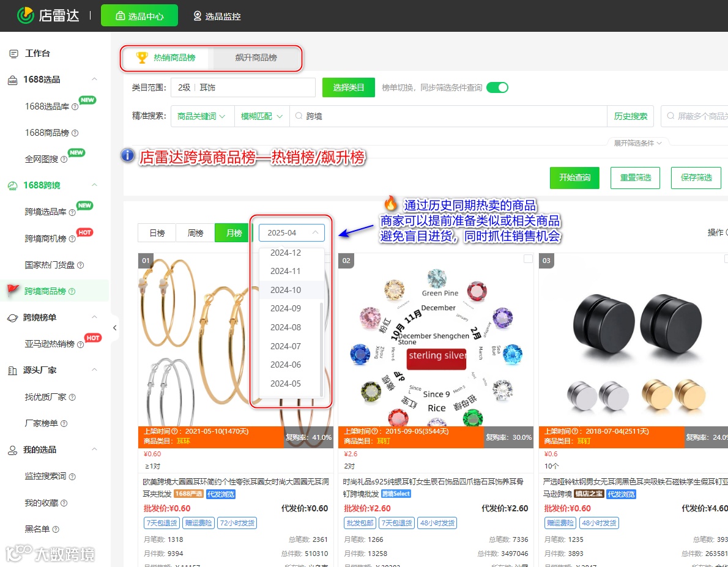Open 厂家榜单 in the sidebar
This screenshot has height=567, width=728.
pos(42,423)
